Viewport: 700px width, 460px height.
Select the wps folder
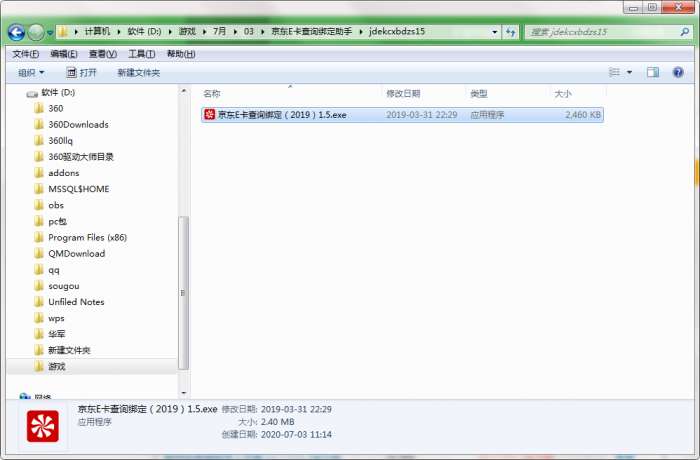coord(56,318)
